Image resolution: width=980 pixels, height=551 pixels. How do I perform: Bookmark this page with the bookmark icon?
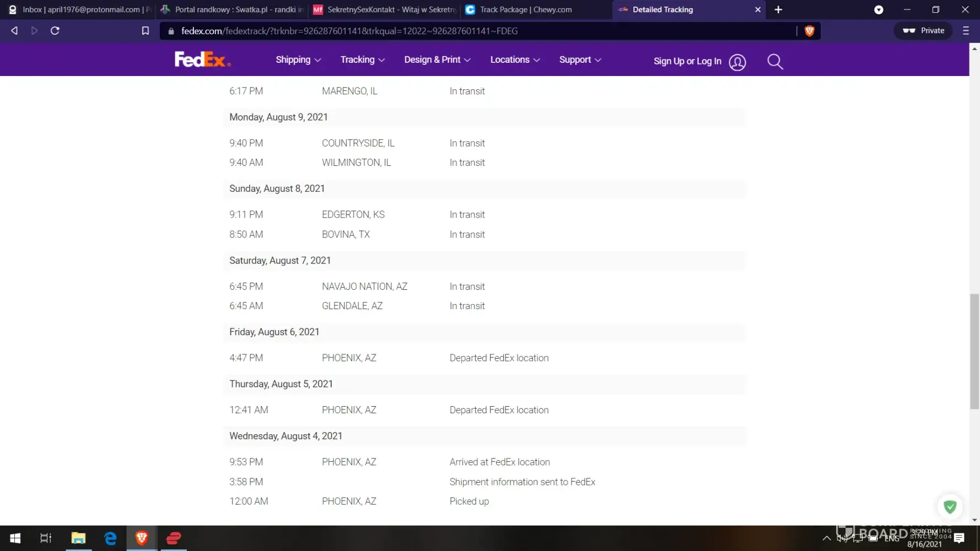click(x=146, y=31)
